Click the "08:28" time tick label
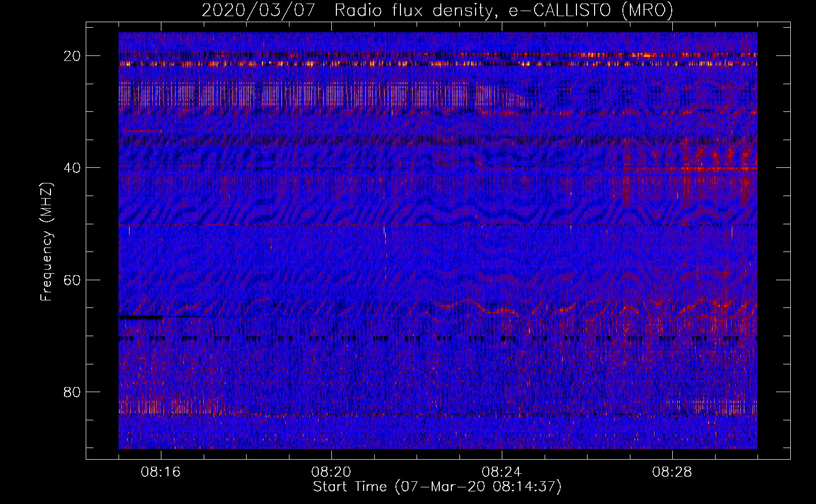 click(x=672, y=472)
